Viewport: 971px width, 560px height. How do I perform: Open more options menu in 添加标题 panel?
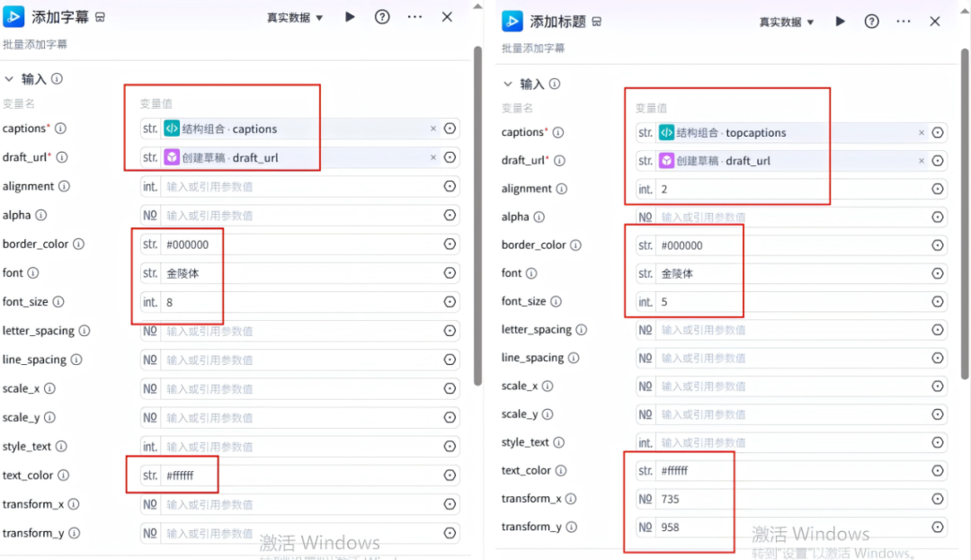(x=904, y=22)
